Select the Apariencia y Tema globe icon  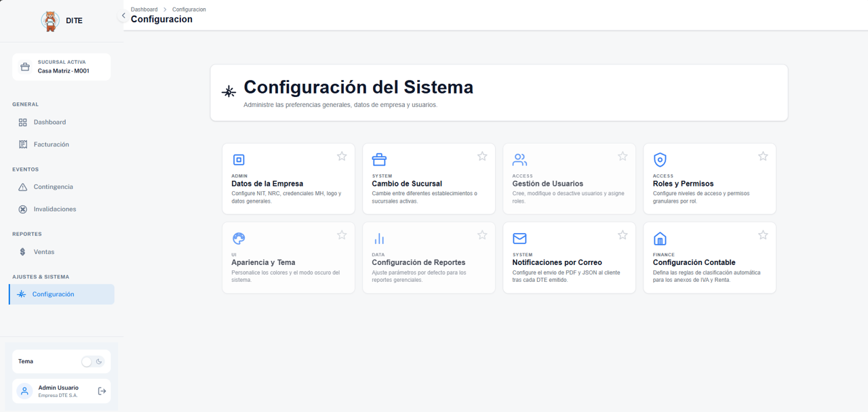pos(239,239)
